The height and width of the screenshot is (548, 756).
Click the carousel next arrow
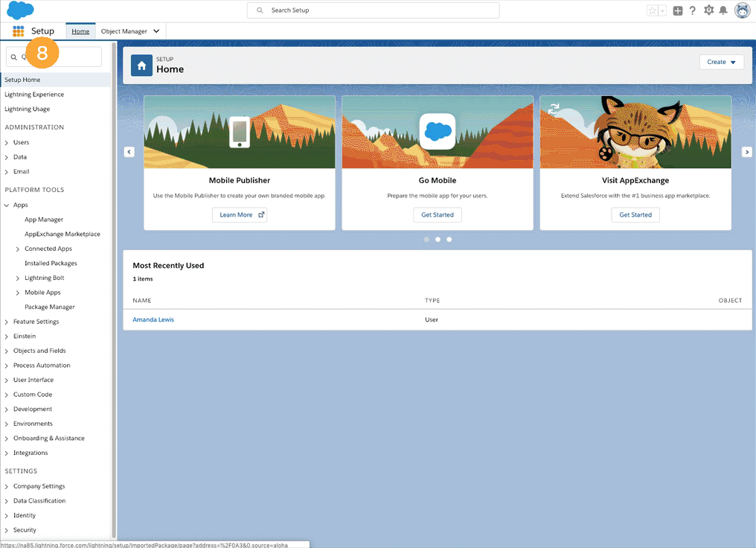(x=747, y=152)
